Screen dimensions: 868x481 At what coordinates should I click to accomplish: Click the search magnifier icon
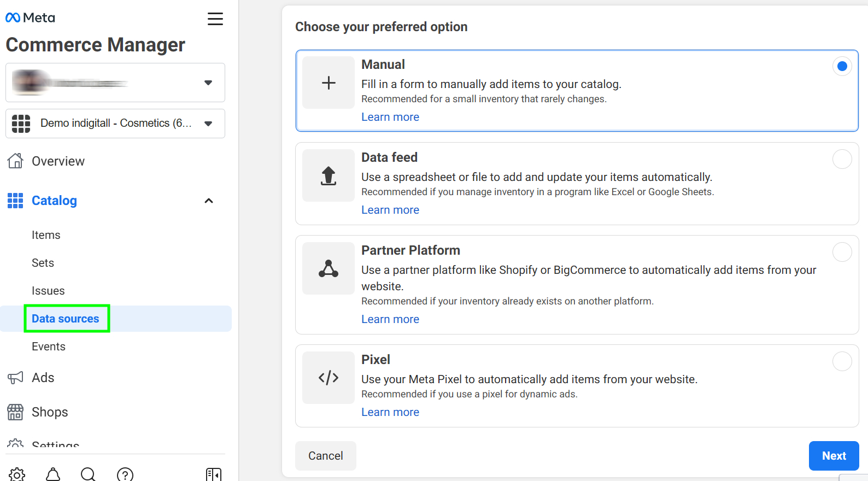coord(88,474)
